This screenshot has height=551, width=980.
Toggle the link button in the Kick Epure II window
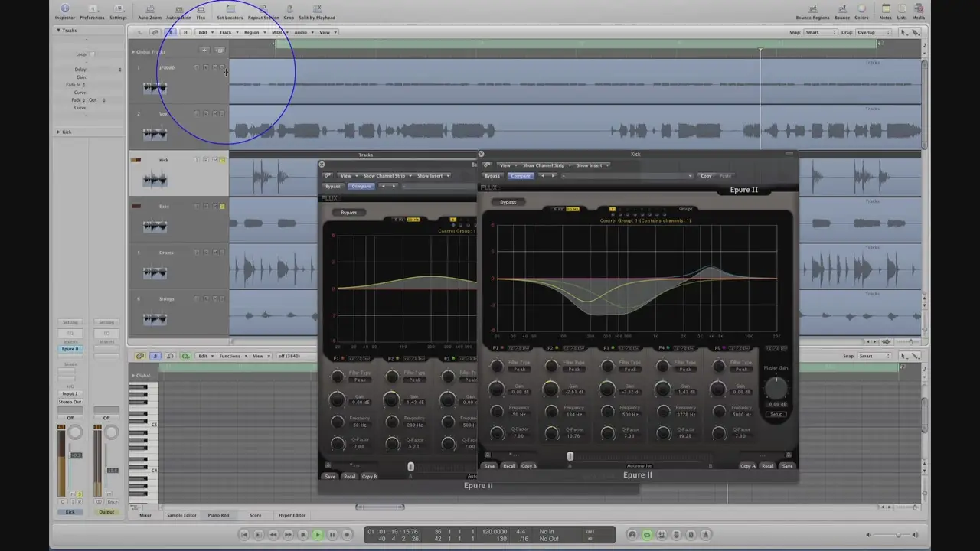[486, 165]
